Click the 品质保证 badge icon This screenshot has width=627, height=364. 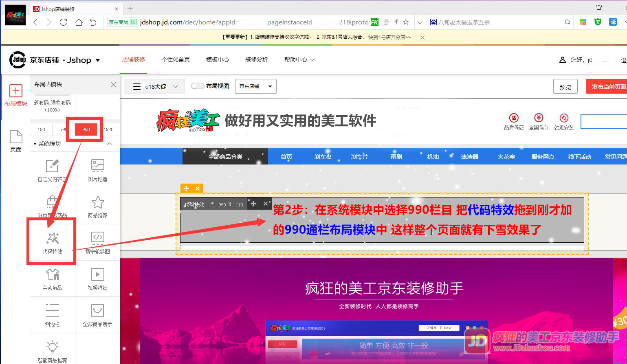point(514,118)
